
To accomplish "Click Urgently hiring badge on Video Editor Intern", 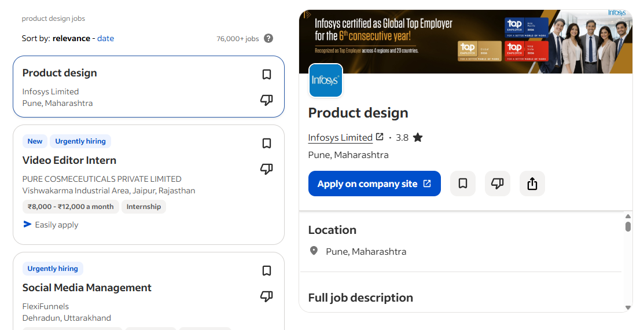I will coord(80,141).
